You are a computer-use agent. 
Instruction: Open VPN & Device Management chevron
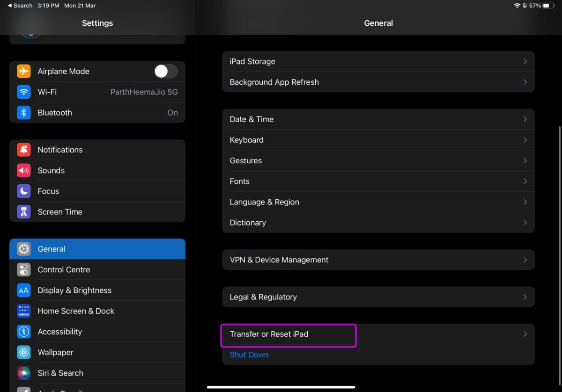pyautogui.click(x=525, y=260)
